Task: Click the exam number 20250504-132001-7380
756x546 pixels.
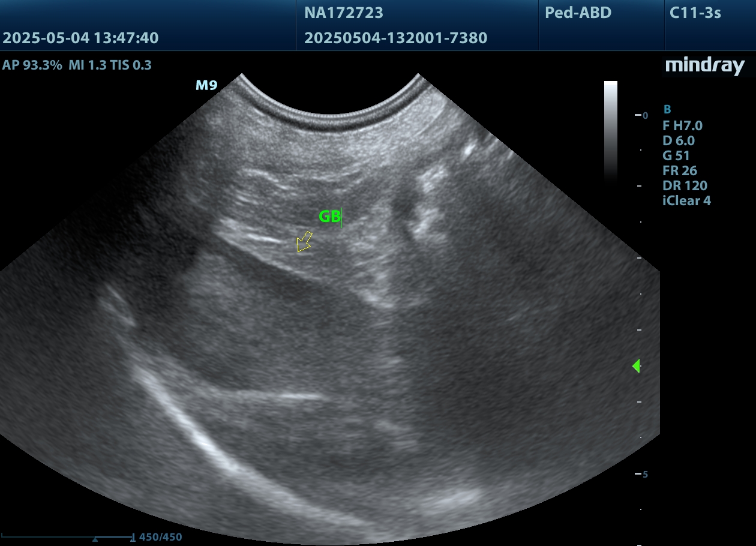Action: point(395,38)
